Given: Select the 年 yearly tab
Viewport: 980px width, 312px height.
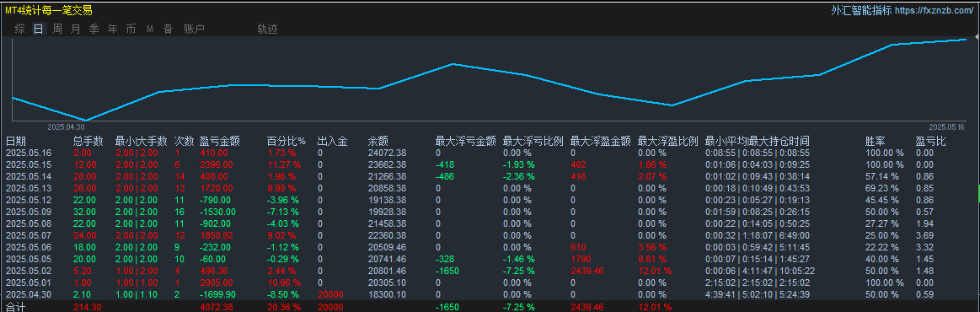Looking at the screenshot, I should tap(113, 29).
